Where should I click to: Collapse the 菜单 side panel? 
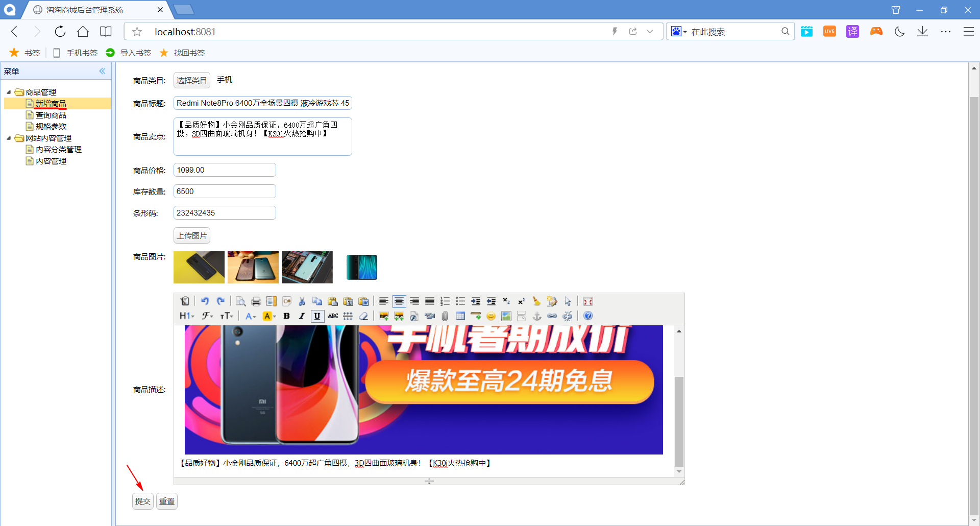[x=102, y=71]
